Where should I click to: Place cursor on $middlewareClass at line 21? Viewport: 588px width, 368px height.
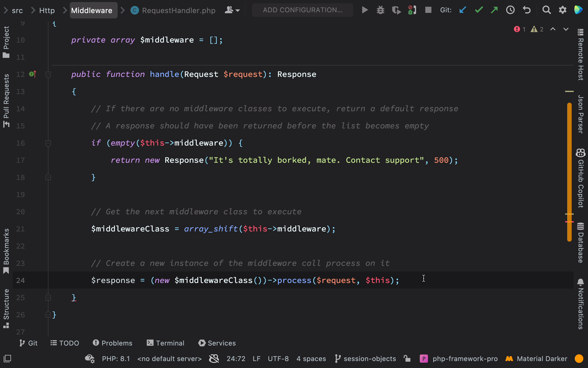click(130, 229)
